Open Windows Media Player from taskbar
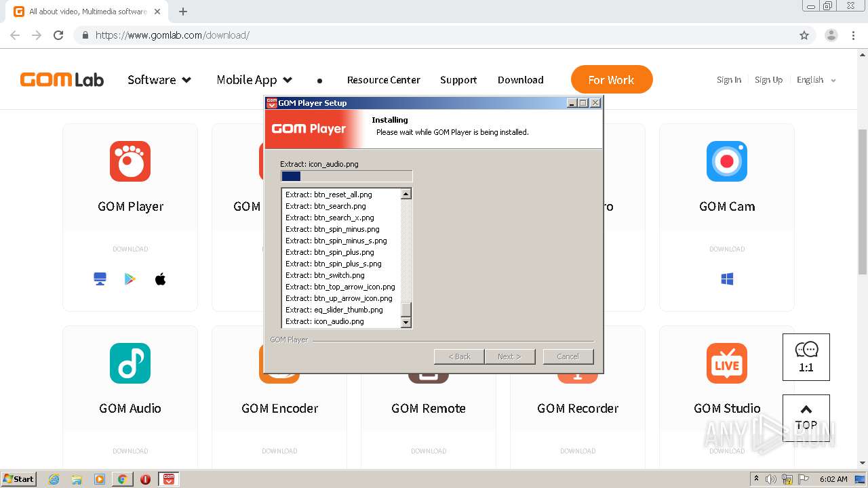Screen dimensions: 868x488 [100, 479]
